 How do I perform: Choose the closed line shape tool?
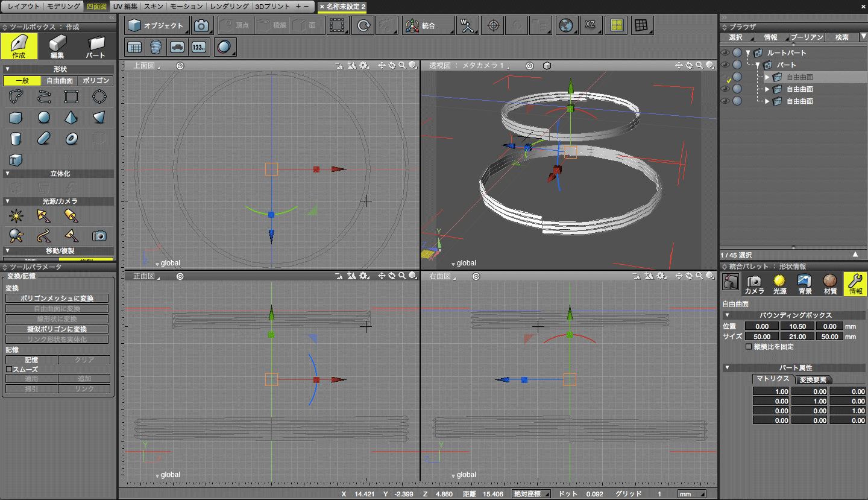point(16,97)
